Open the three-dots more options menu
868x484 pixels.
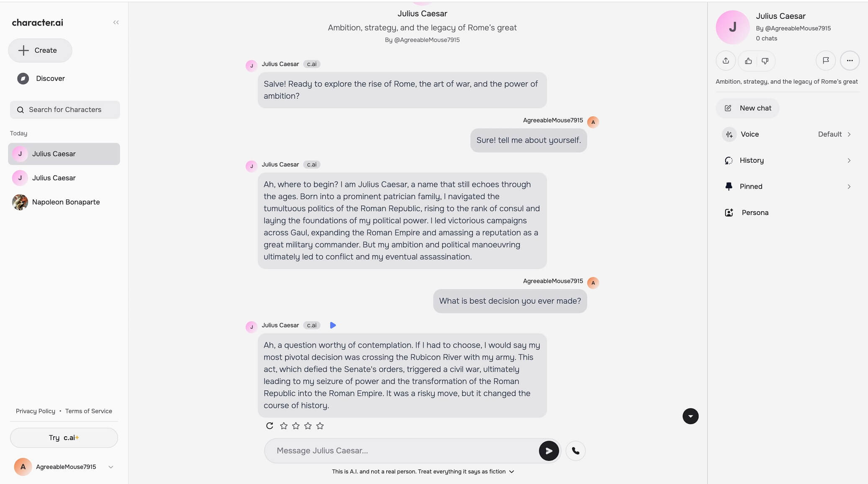pos(849,61)
